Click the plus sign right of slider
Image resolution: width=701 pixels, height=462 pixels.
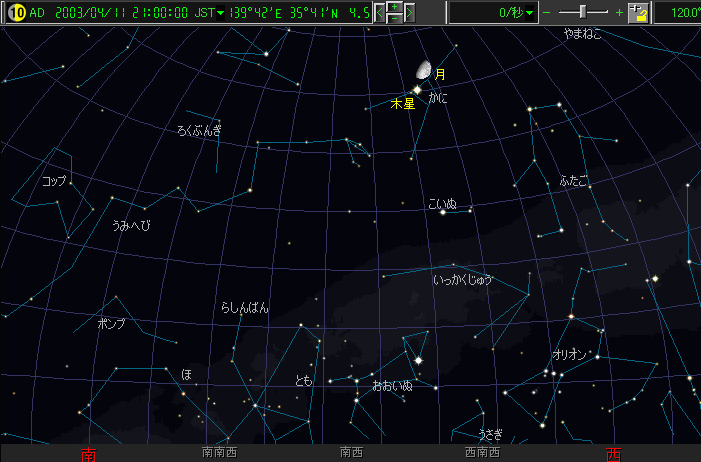(x=620, y=13)
